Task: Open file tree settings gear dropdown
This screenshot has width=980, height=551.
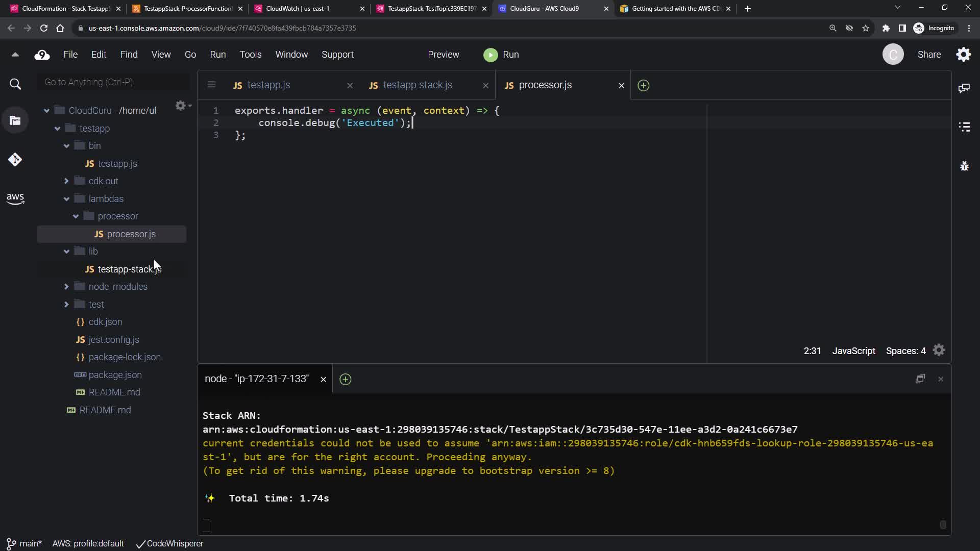Action: click(182, 106)
